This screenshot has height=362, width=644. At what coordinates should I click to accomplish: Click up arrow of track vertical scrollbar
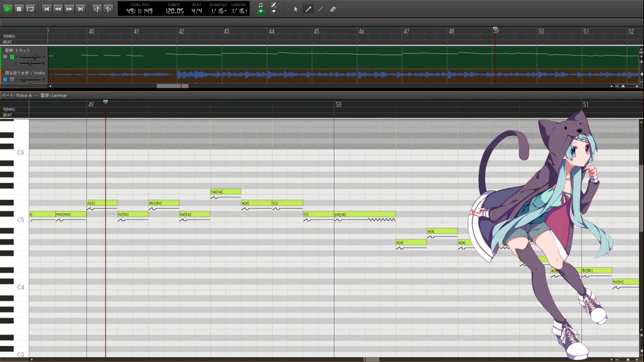point(641,49)
